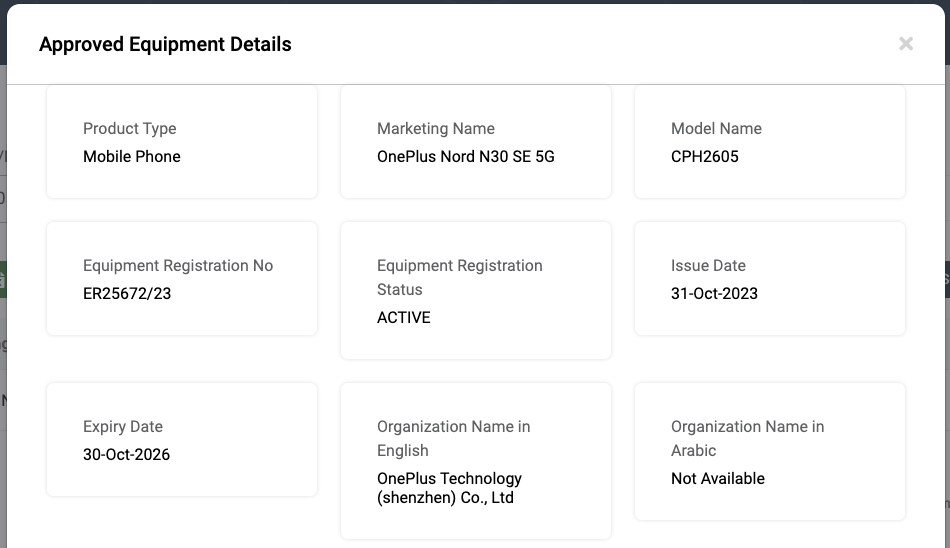Click the 'Equipment Registration Status' label
The image size is (950, 548).
(460, 278)
